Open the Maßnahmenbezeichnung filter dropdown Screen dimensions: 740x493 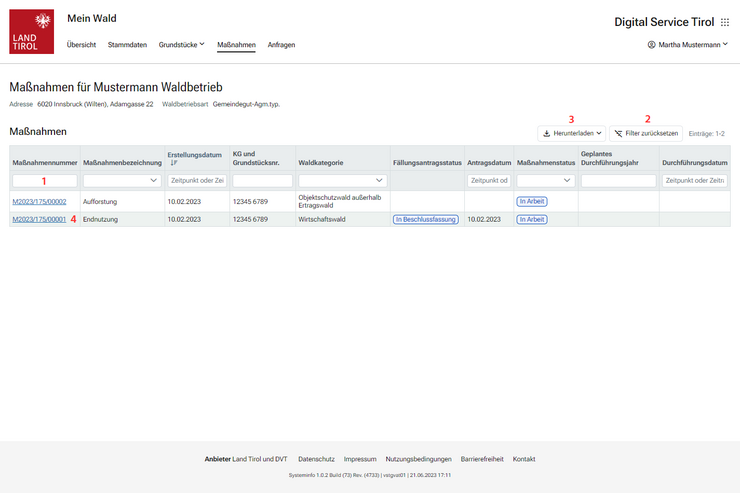pos(121,181)
